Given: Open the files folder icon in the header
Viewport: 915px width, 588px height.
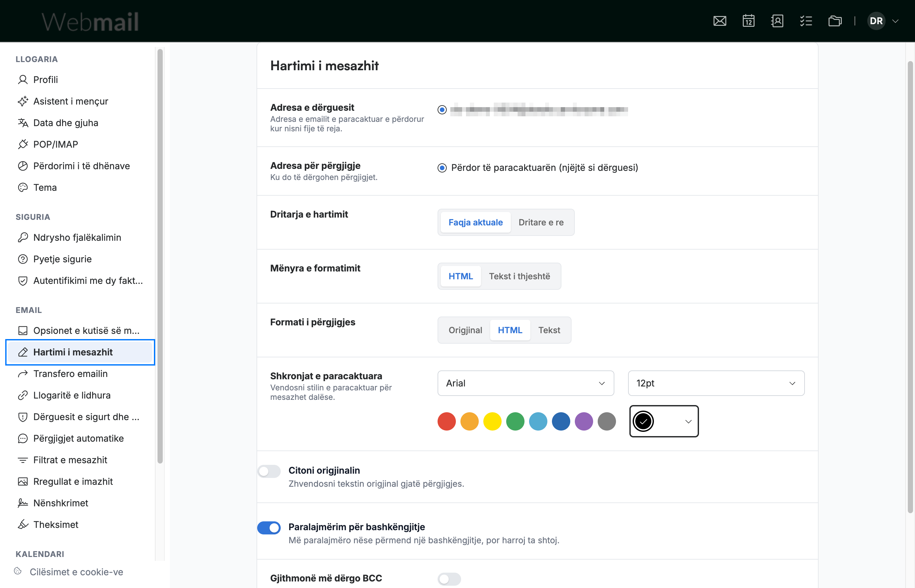Looking at the screenshot, I should (x=835, y=21).
